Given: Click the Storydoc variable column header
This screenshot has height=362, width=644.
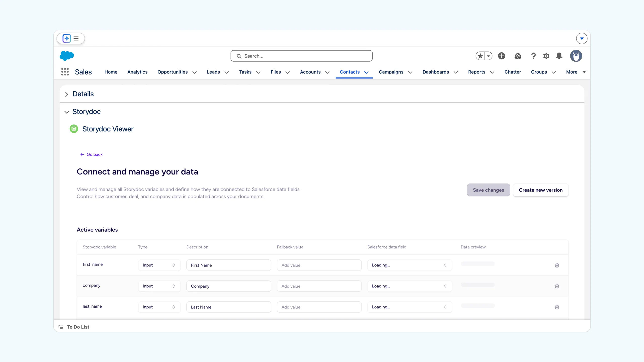Looking at the screenshot, I should click(99, 247).
